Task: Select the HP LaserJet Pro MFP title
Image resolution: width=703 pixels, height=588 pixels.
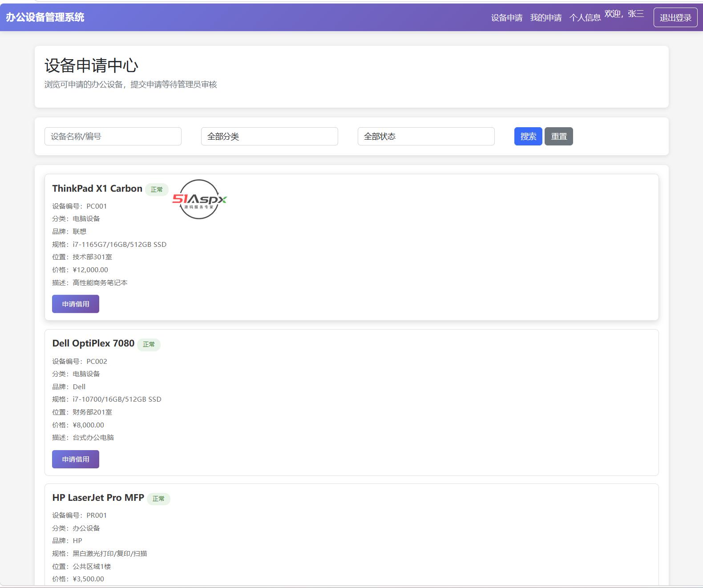Action: [x=98, y=498]
